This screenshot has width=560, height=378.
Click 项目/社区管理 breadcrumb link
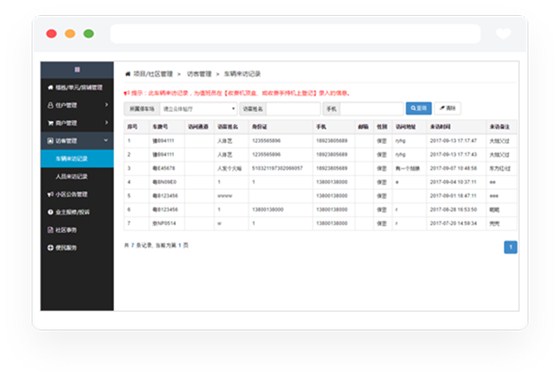point(153,74)
